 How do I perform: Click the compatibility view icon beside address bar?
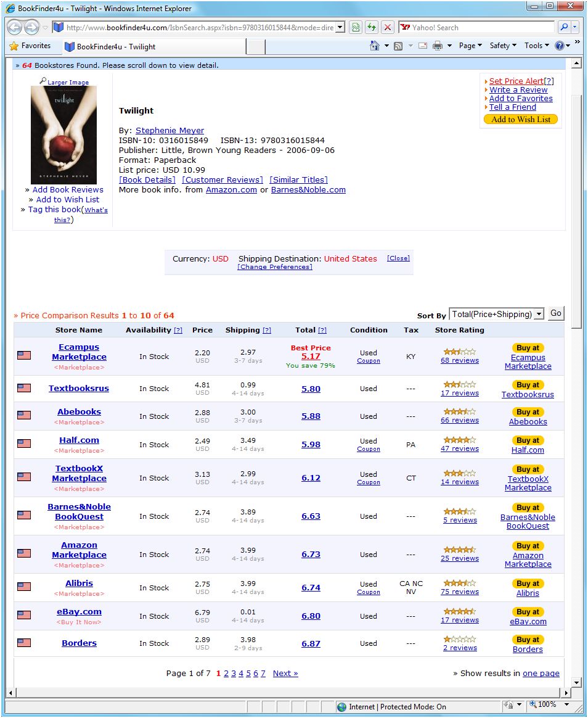[x=356, y=28]
